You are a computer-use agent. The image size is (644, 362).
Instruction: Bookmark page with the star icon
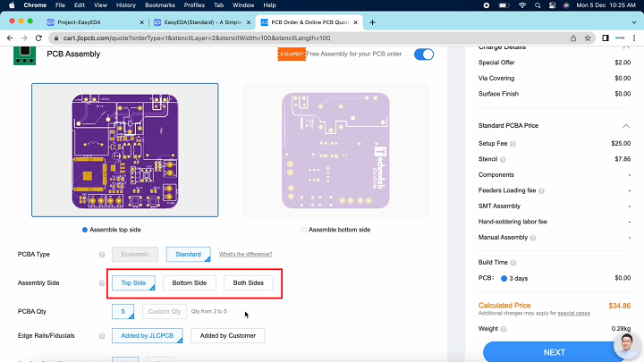click(x=588, y=38)
